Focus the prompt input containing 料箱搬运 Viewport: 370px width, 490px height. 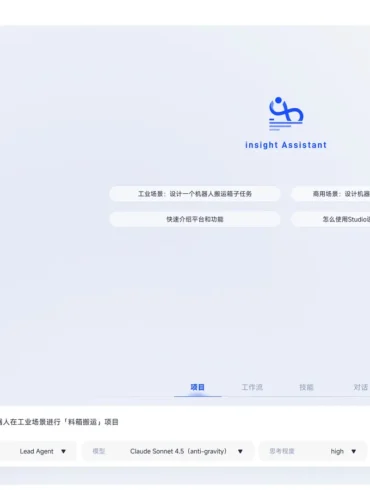tap(185, 422)
